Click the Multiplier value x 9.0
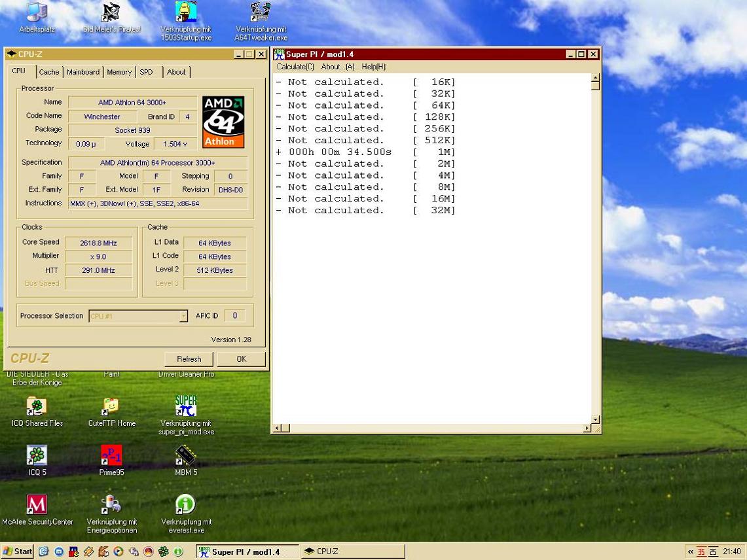 [99, 256]
